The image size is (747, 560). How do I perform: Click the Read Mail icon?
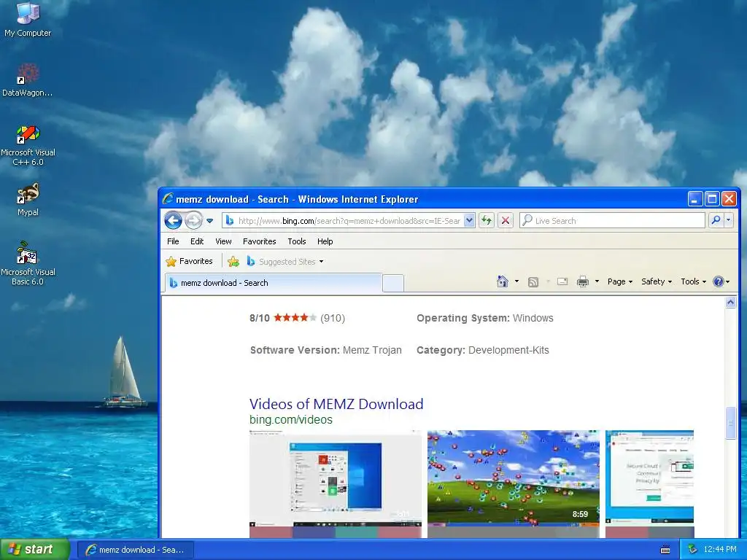pyautogui.click(x=562, y=281)
